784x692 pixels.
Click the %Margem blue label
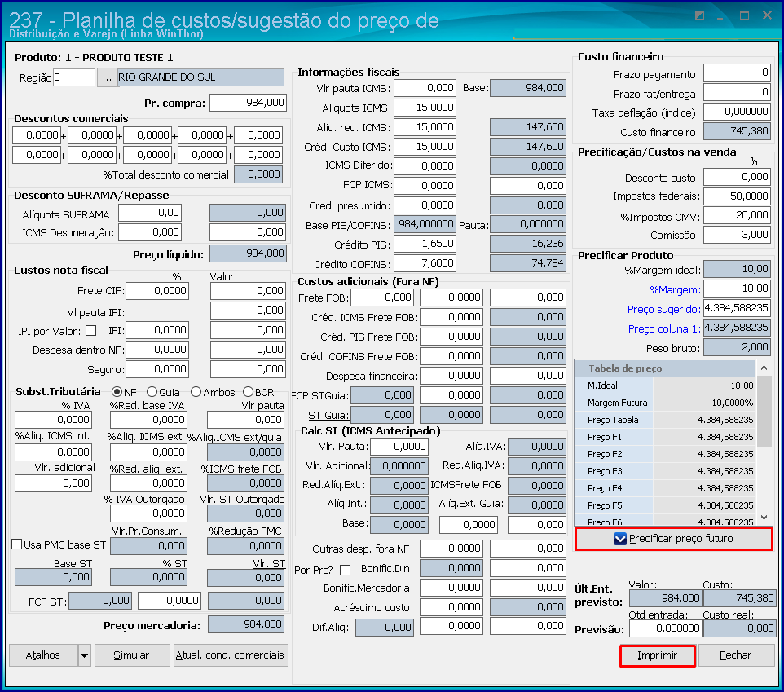(x=675, y=290)
